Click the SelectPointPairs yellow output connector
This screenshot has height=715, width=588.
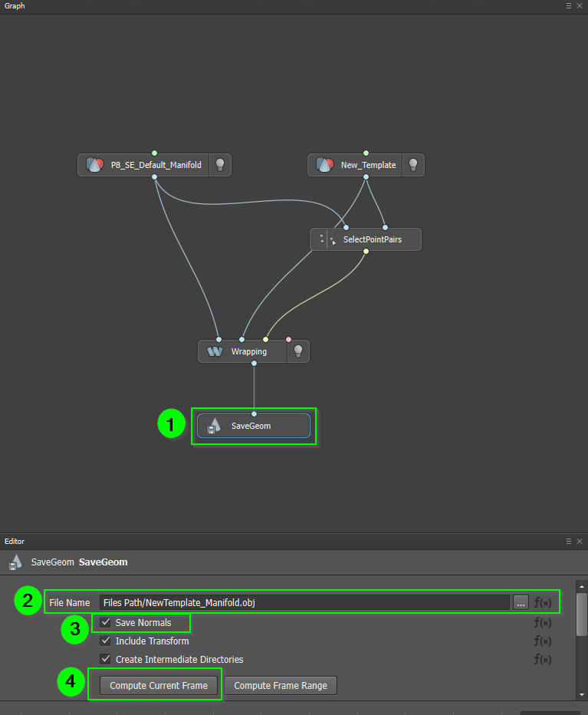pos(366,252)
